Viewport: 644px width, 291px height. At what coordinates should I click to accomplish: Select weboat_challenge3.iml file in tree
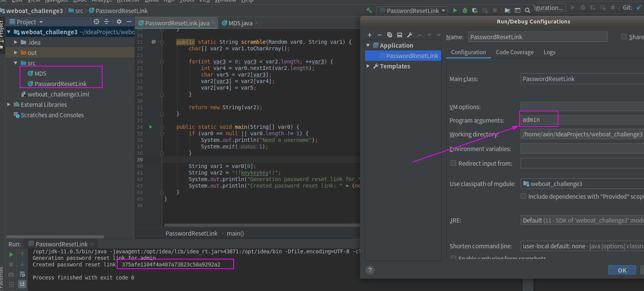click(58, 94)
